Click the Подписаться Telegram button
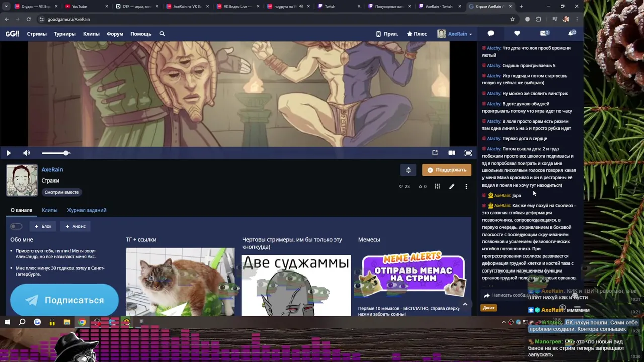Viewport: 644px width, 362px height. (64, 300)
